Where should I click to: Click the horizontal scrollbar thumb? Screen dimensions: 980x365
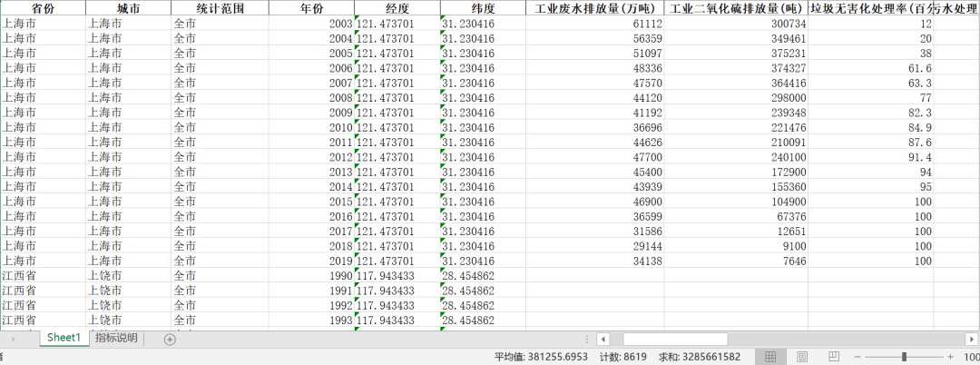tap(675, 340)
